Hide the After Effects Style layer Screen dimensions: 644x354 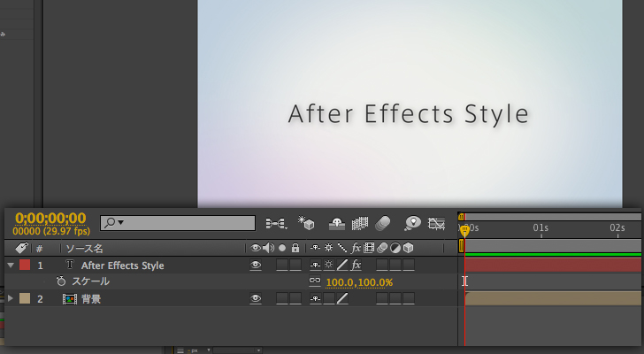[x=256, y=265]
